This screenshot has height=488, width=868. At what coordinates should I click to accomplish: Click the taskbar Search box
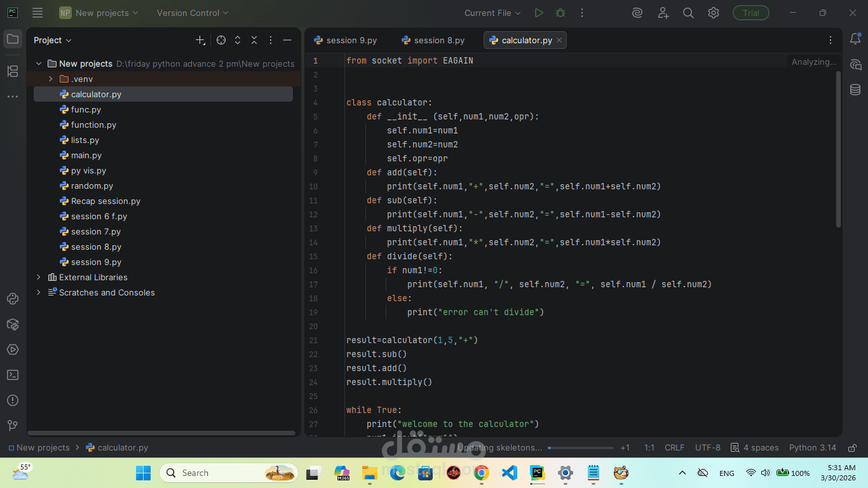(229, 473)
